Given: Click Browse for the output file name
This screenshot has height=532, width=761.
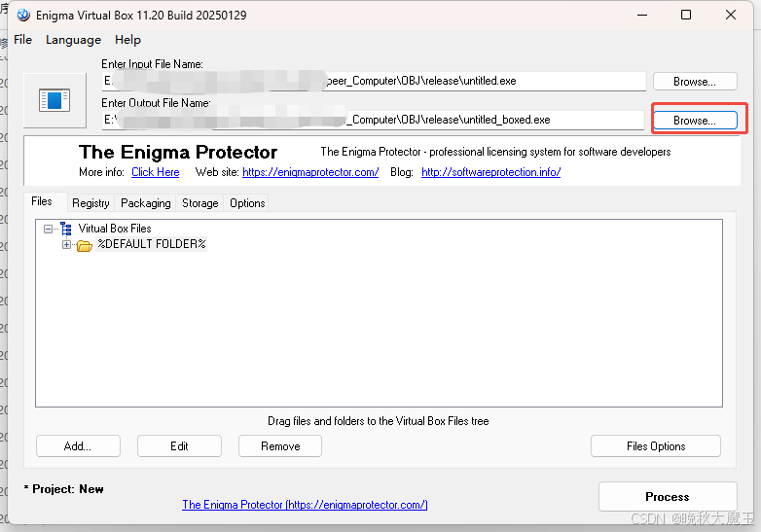Looking at the screenshot, I should pos(695,121).
